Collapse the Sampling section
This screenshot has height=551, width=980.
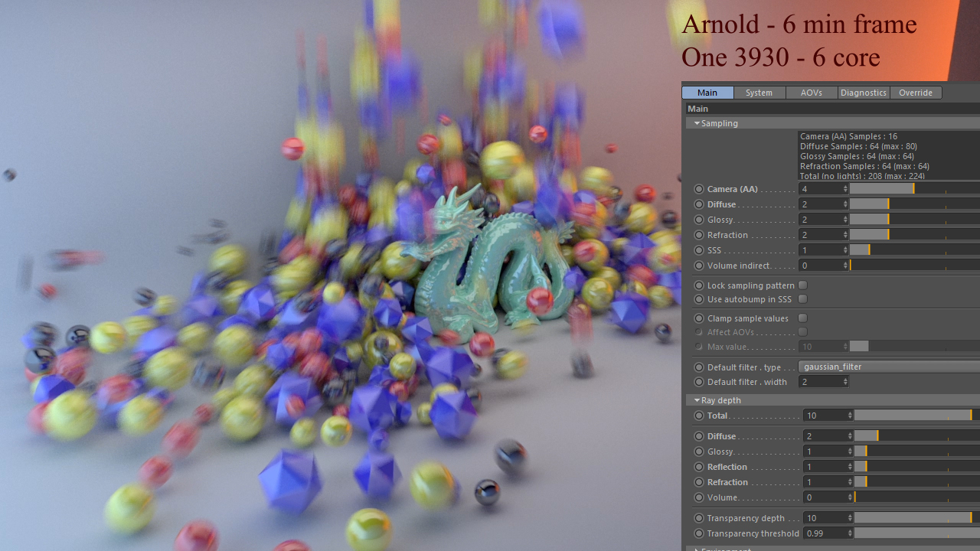pyautogui.click(x=697, y=123)
